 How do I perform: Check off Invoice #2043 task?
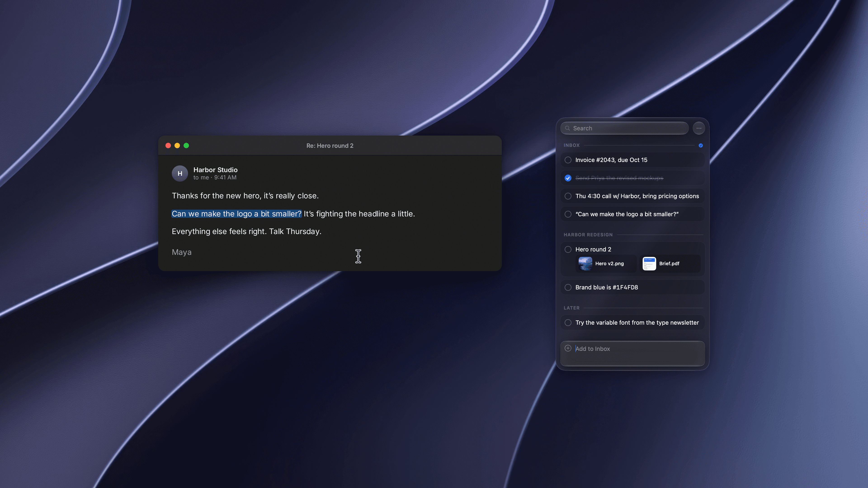click(568, 160)
